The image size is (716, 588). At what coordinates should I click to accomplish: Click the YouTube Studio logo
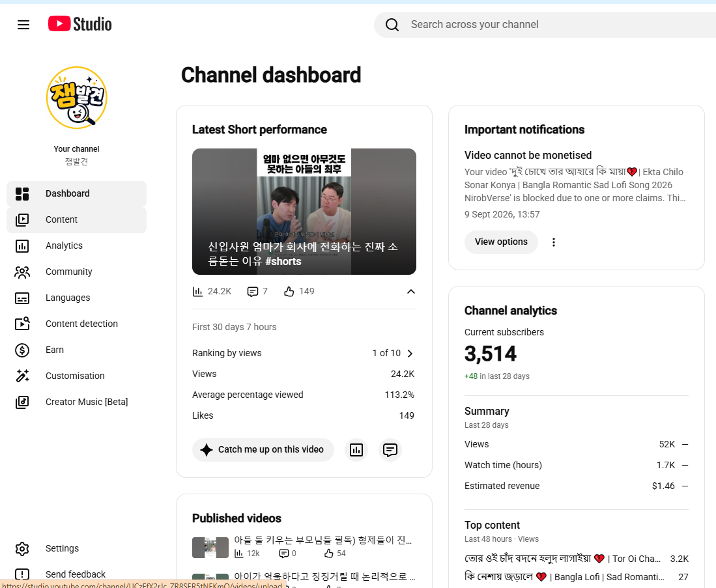(x=80, y=23)
